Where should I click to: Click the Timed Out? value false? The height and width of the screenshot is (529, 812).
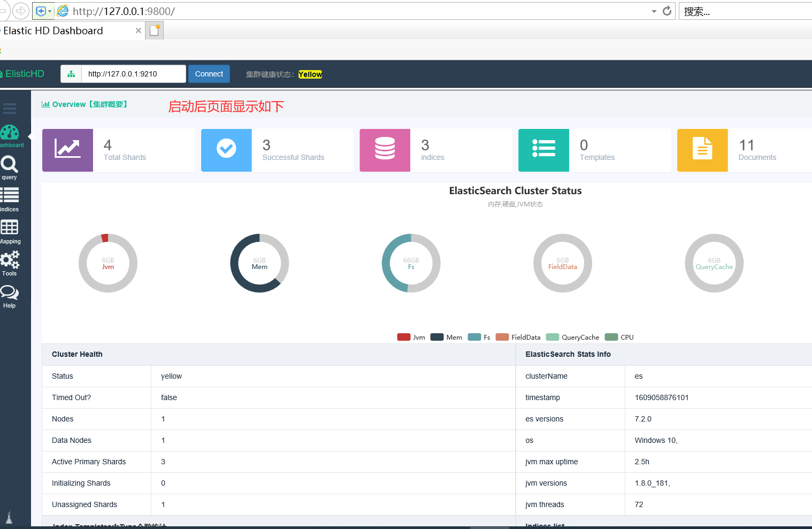[169, 397]
